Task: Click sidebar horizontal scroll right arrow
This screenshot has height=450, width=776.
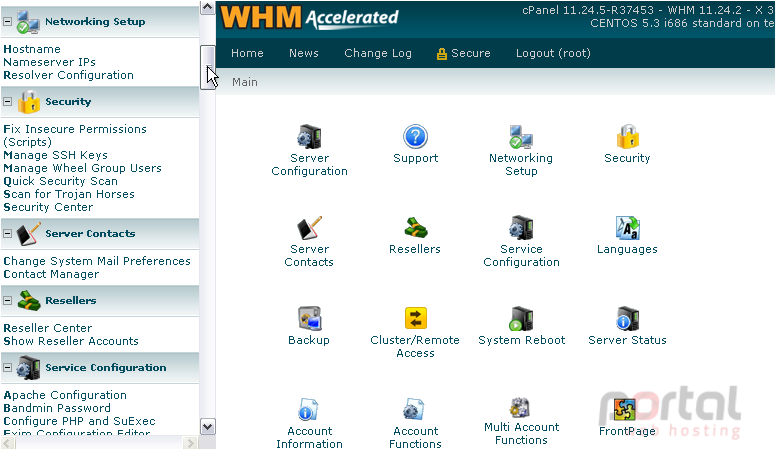Action: [x=190, y=443]
